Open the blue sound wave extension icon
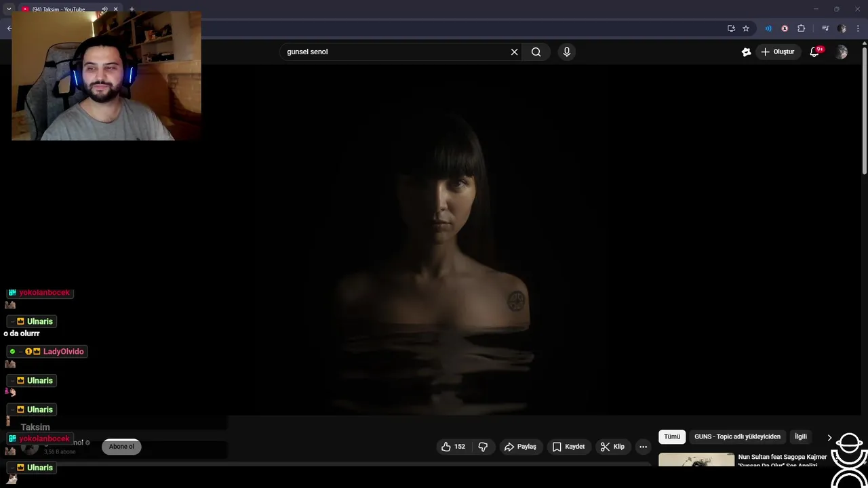The width and height of the screenshot is (868, 488). pyautogui.click(x=768, y=28)
